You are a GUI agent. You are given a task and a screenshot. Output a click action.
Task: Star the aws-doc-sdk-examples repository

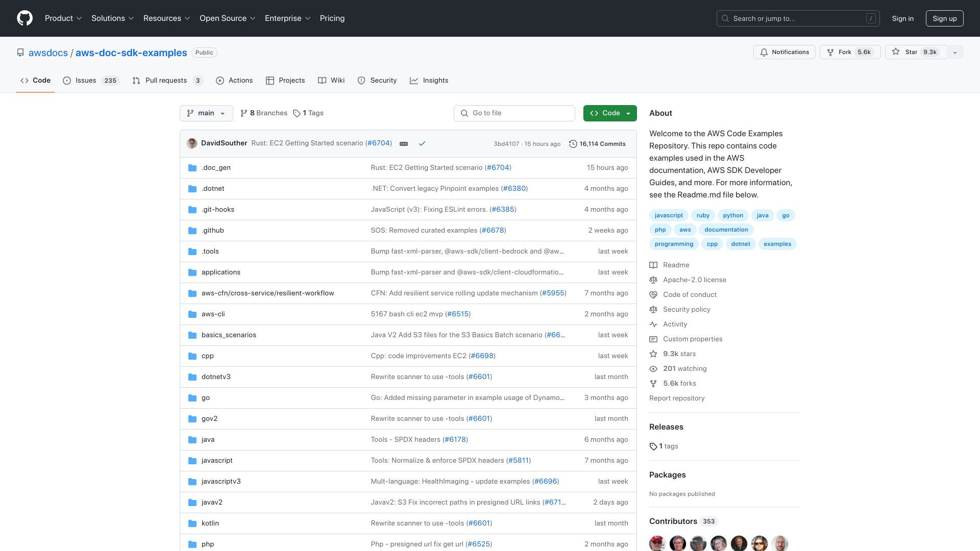916,52
